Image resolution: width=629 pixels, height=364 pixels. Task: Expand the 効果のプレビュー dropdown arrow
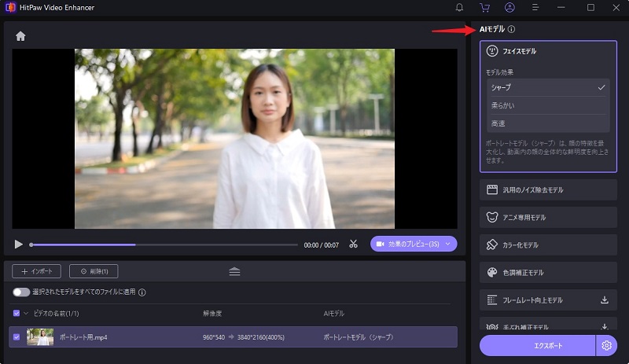click(x=448, y=245)
